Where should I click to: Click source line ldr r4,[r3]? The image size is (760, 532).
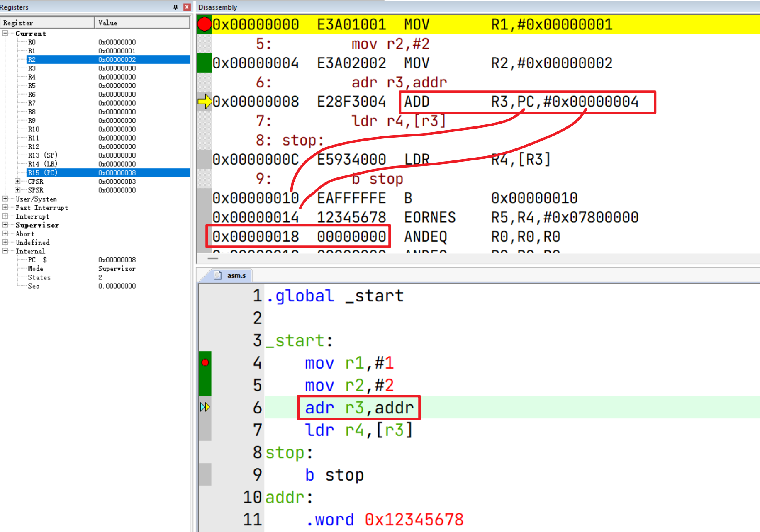tap(359, 430)
